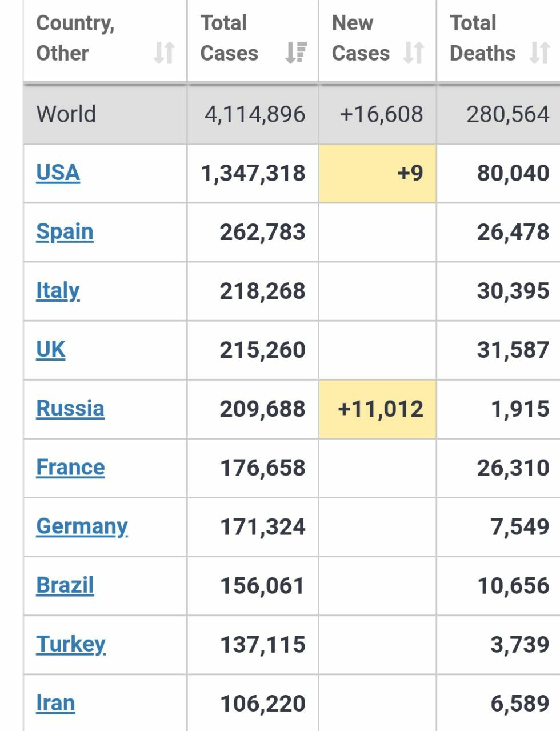Open the USA country link
This screenshot has width=560, height=731.
(x=58, y=173)
